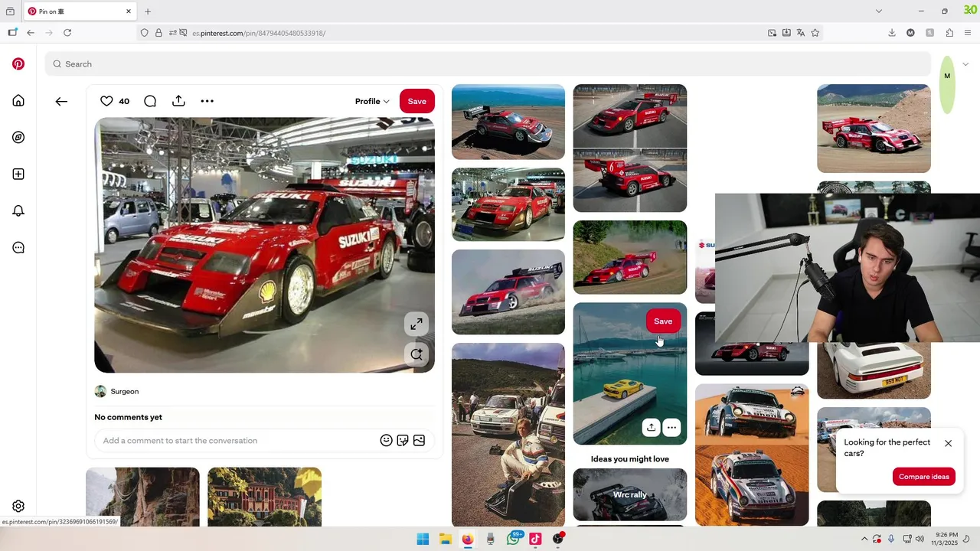Open the browser hamburger menu
Screen dimensions: 980x551
pyautogui.click(x=968, y=33)
